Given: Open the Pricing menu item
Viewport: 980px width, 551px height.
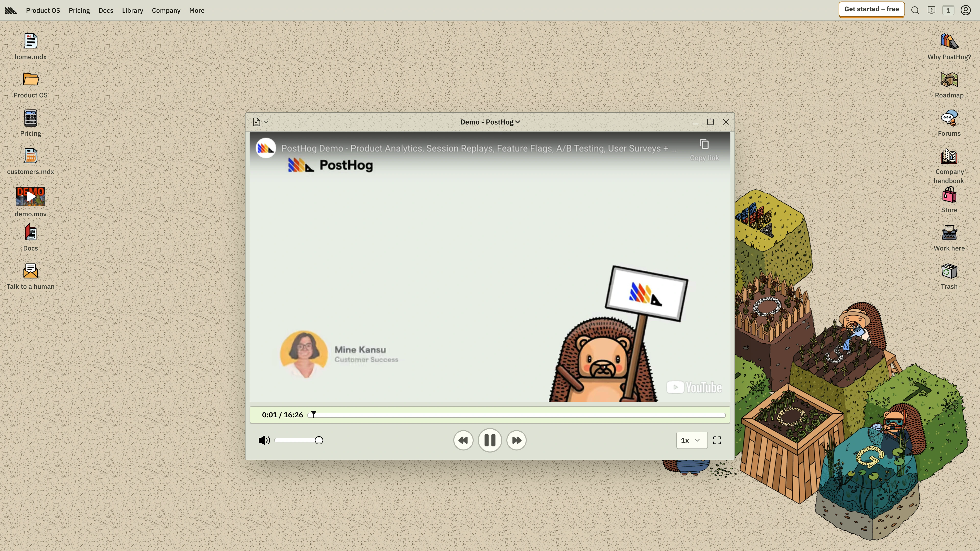Looking at the screenshot, I should (x=79, y=10).
